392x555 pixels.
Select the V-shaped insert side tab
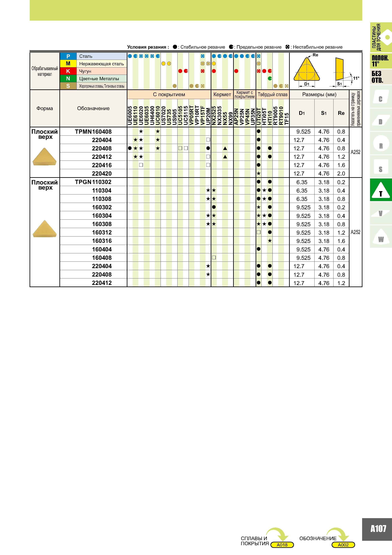click(381, 213)
